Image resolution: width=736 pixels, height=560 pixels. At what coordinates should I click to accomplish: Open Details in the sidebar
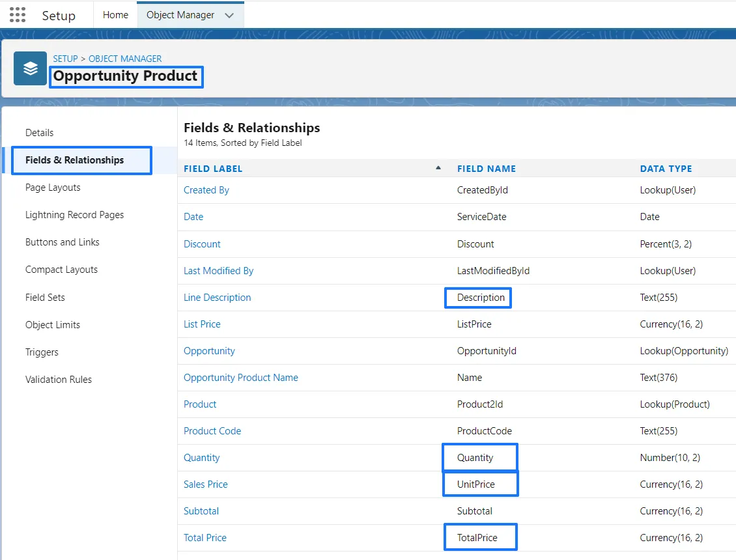(x=40, y=133)
